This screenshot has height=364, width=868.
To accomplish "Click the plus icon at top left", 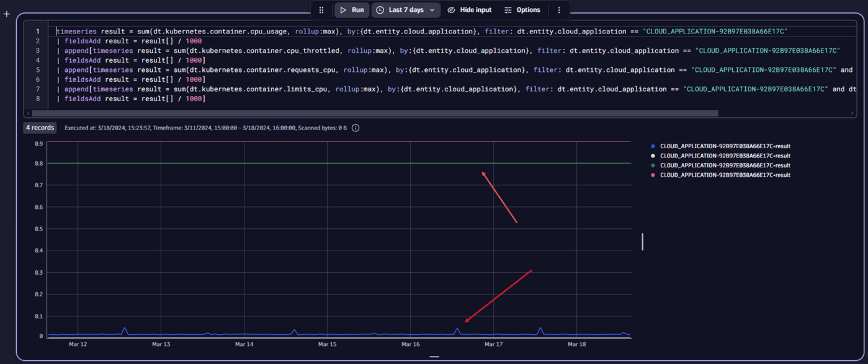I will click(x=7, y=14).
